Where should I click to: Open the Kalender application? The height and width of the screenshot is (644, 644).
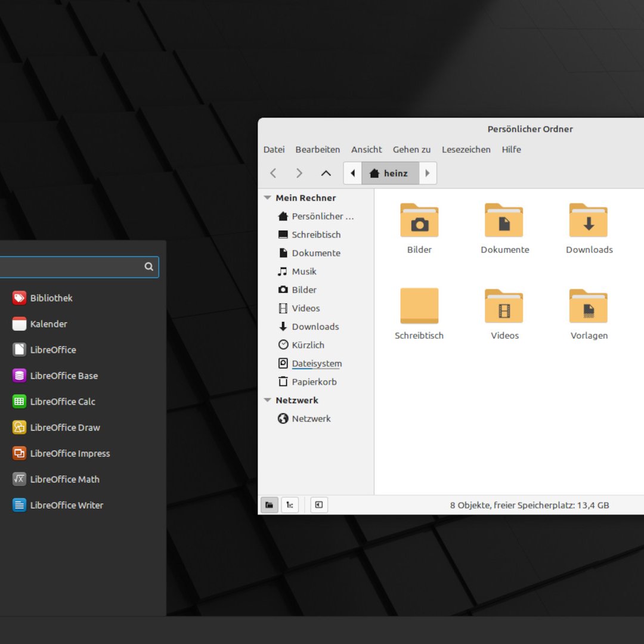(48, 324)
